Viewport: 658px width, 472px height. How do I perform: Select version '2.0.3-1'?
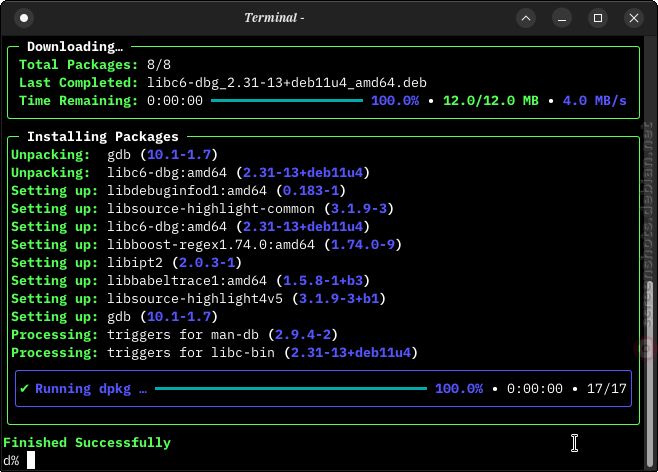click(x=207, y=263)
